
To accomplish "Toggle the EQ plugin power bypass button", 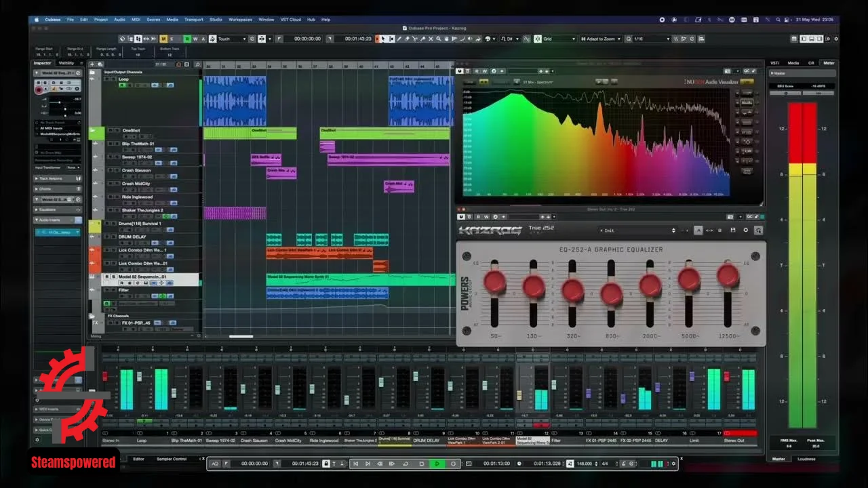I will click(461, 217).
